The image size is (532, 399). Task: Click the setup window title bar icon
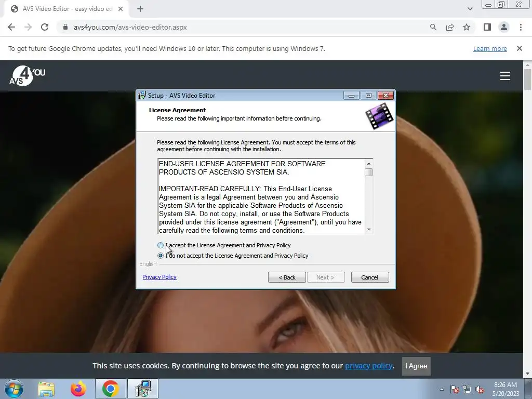[142, 96]
